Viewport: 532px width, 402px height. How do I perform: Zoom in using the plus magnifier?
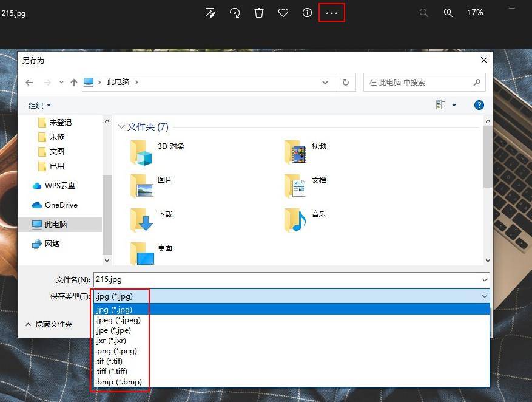(448, 13)
